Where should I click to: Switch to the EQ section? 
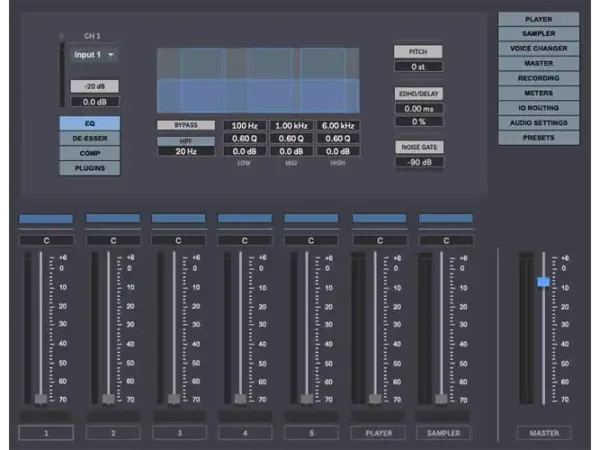tap(90, 123)
